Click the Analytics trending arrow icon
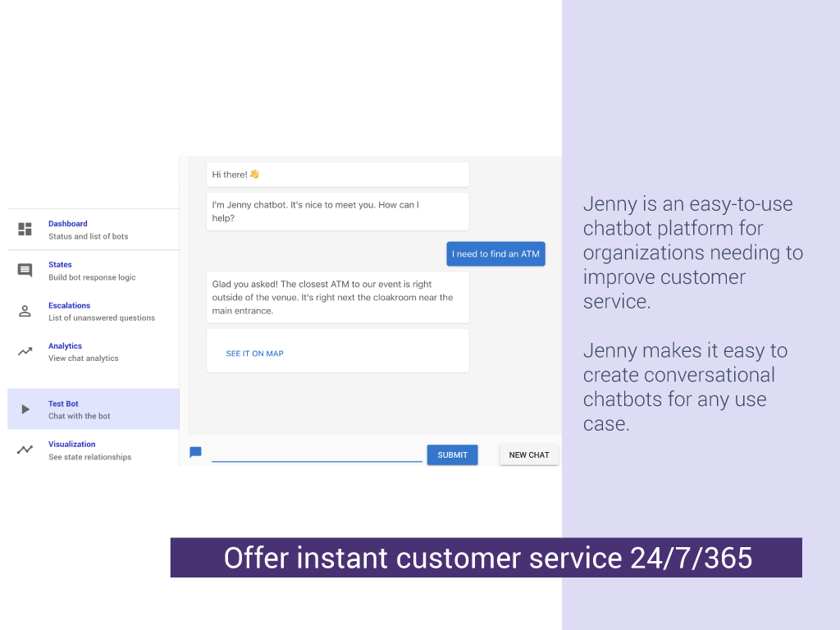Screen dimensions: 840x630 point(25,352)
